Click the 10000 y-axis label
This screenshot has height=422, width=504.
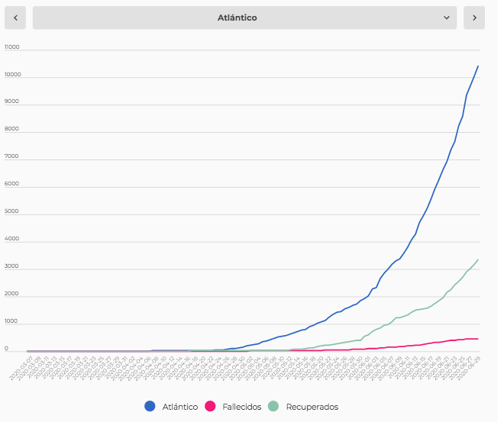point(12,75)
